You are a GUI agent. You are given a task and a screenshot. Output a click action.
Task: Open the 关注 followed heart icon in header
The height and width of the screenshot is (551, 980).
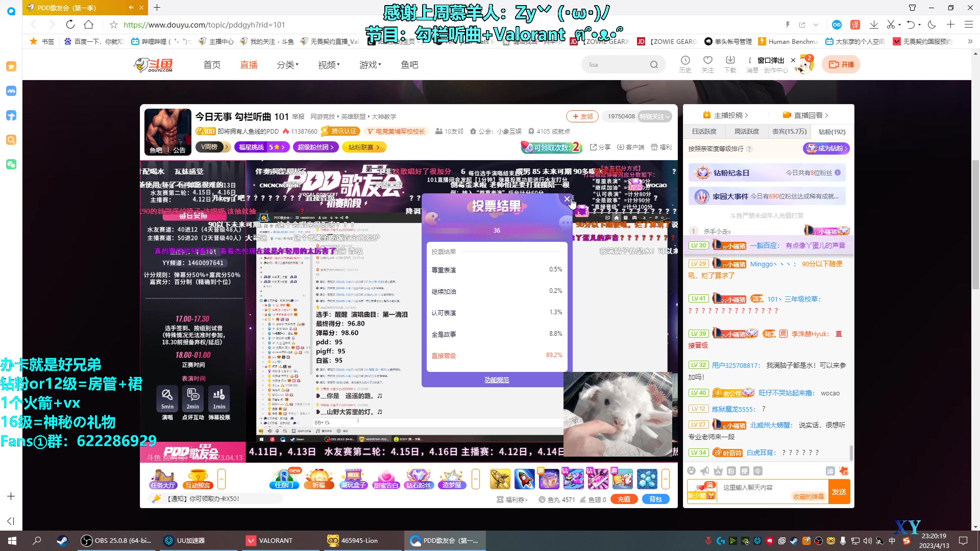click(x=707, y=64)
